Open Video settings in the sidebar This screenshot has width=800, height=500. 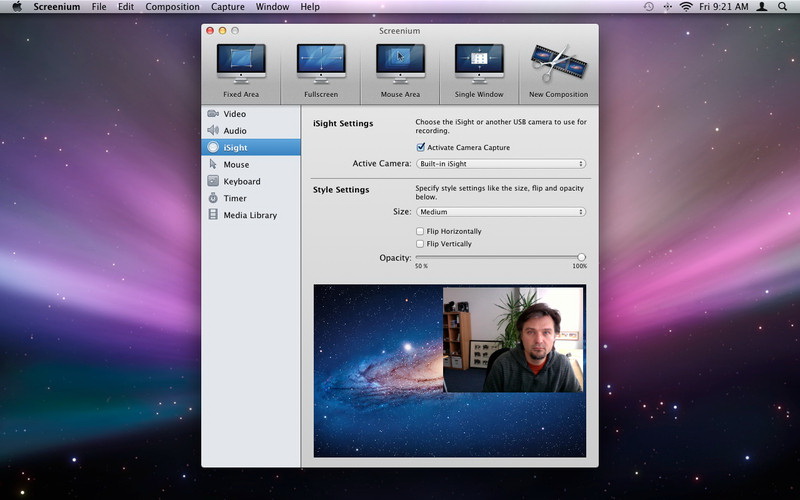coord(234,114)
